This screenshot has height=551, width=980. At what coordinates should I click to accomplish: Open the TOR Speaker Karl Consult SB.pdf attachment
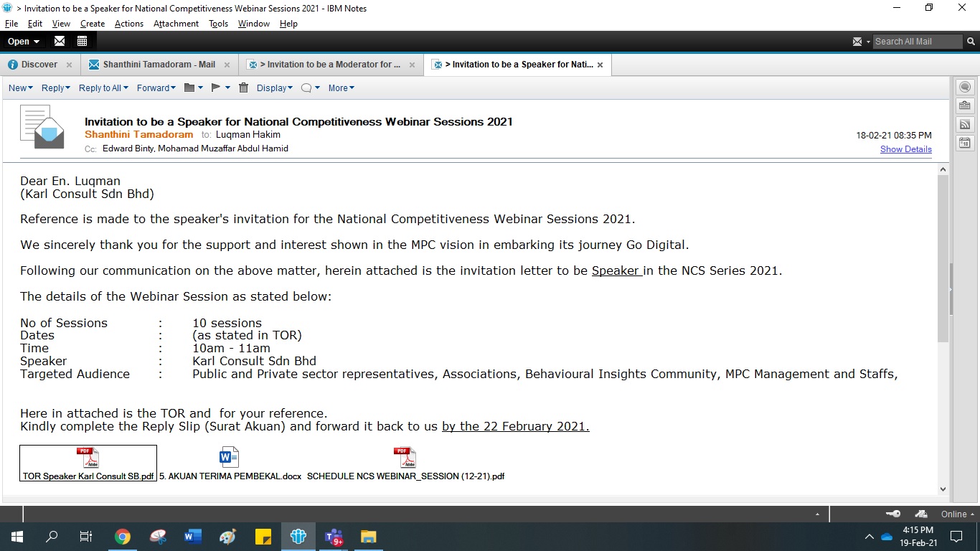click(x=88, y=463)
